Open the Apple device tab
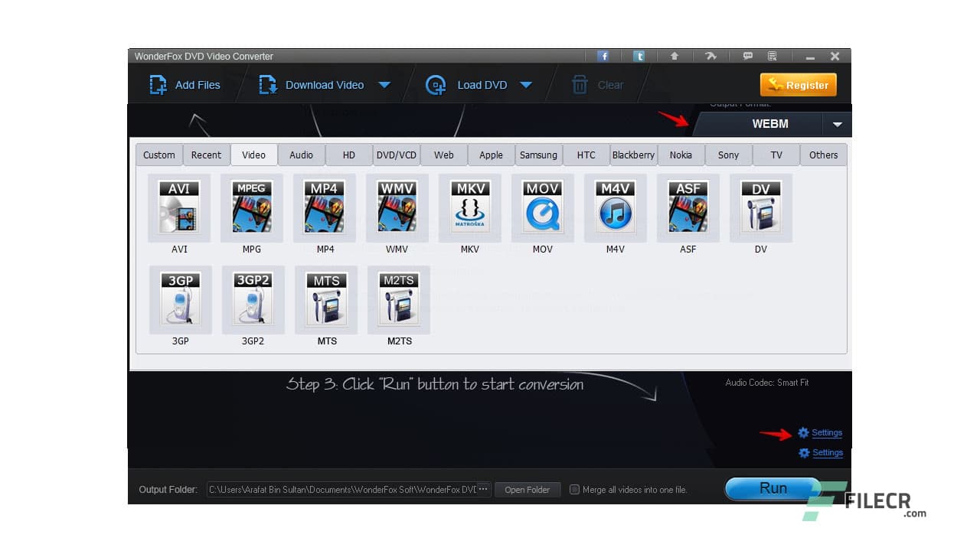980x551 pixels. pos(491,155)
